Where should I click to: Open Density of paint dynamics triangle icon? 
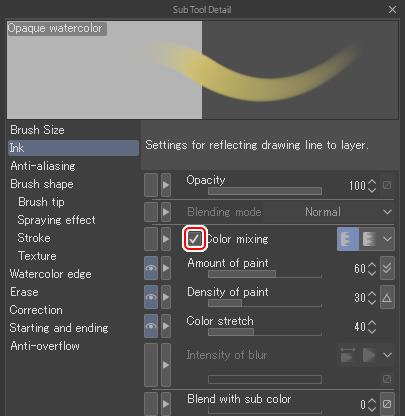tap(387, 297)
